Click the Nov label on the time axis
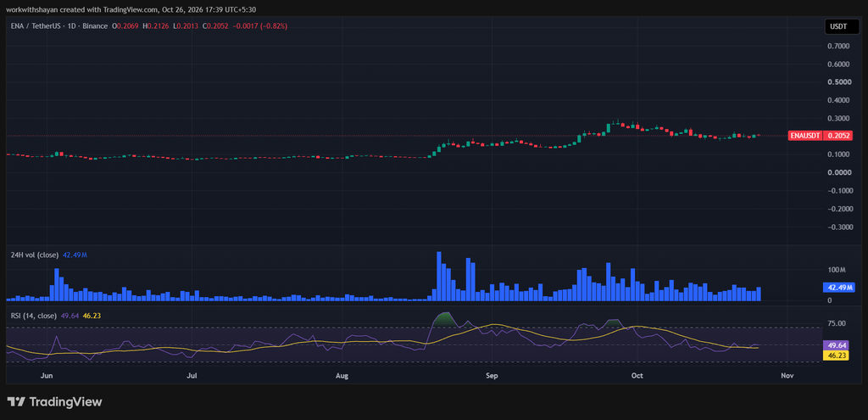The height and width of the screenshot is (420, 868). 787,376
